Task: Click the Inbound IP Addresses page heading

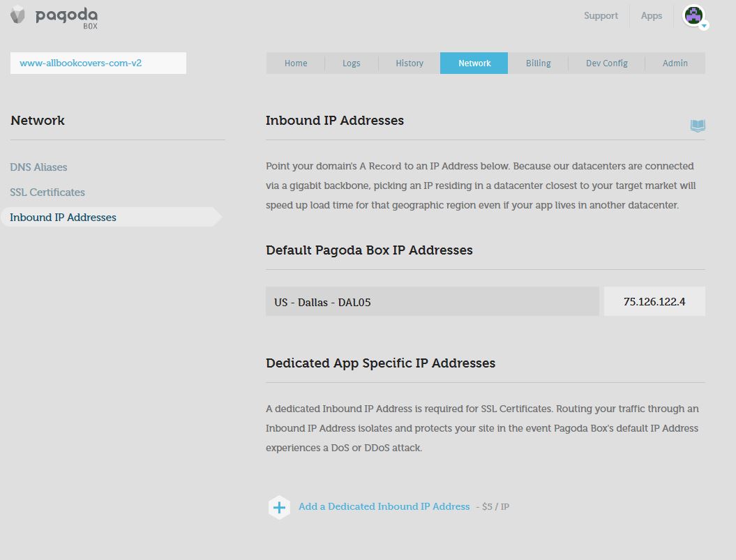Action: pyautogui.click(x=335, y=121)
